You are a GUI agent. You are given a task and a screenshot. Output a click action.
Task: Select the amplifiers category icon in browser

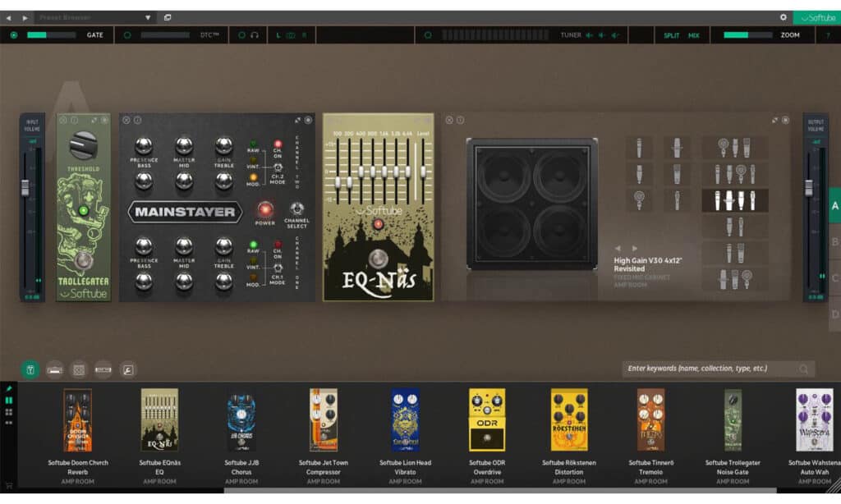(x=54, y=369)
